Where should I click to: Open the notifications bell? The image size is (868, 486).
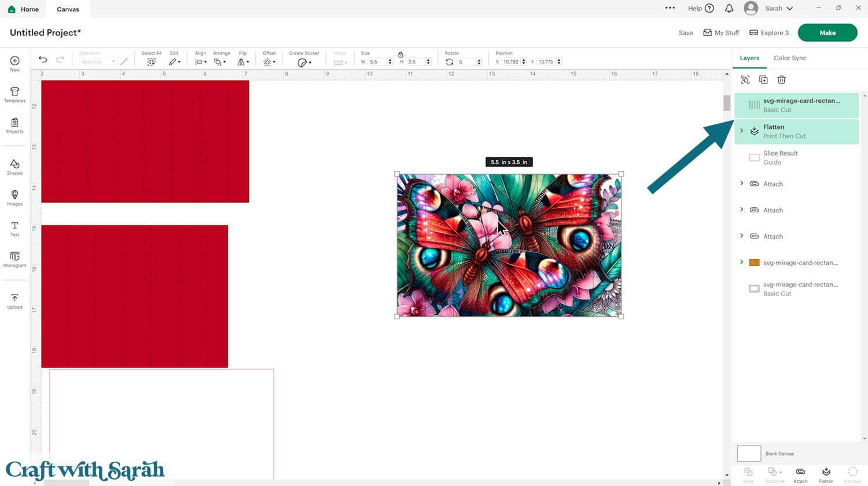click(729, 8)
